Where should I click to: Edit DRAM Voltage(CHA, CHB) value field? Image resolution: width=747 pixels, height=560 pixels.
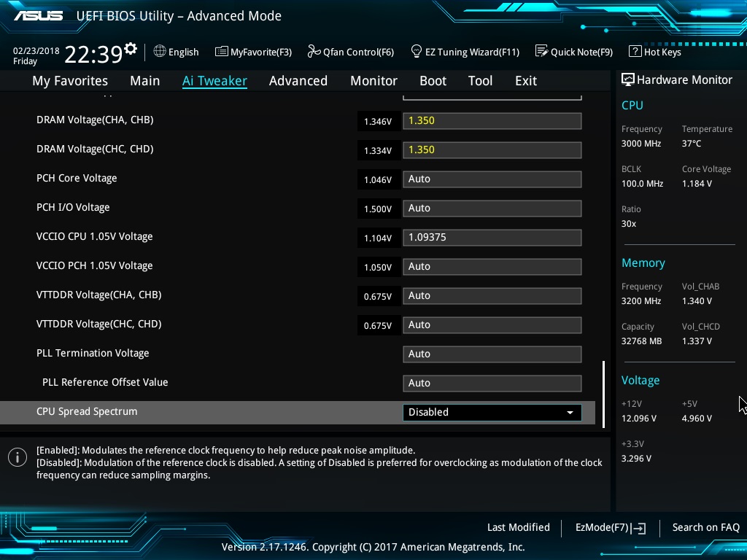point(492,121)
